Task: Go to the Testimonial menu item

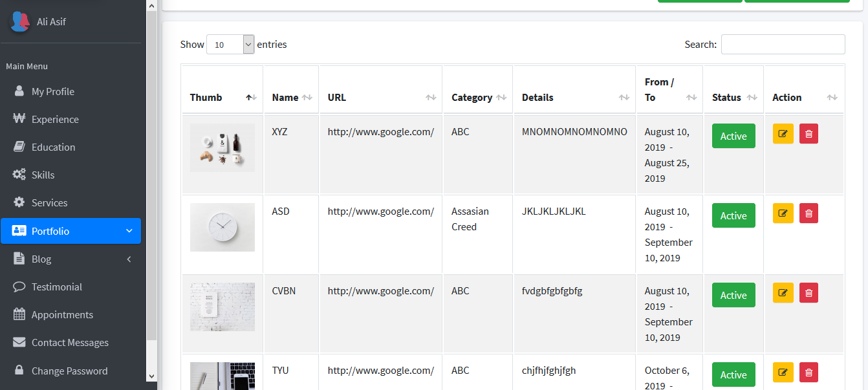Action: [56, 287]
